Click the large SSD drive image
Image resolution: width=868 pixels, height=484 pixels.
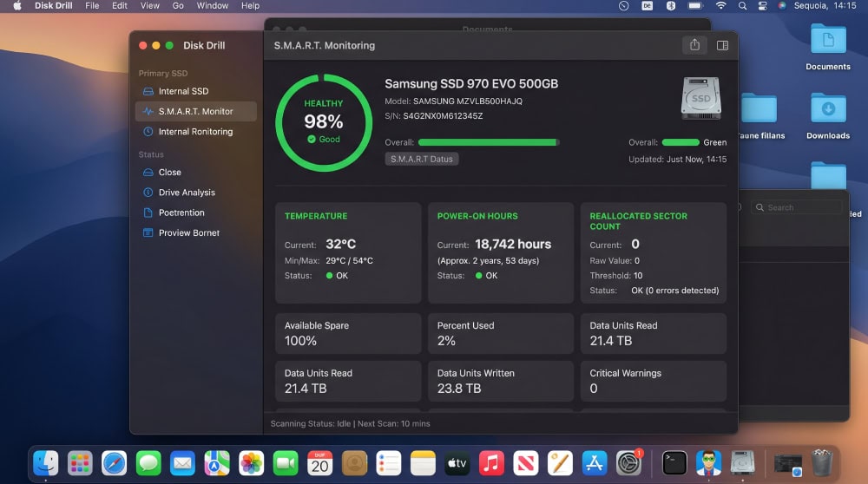click(700, 99)
